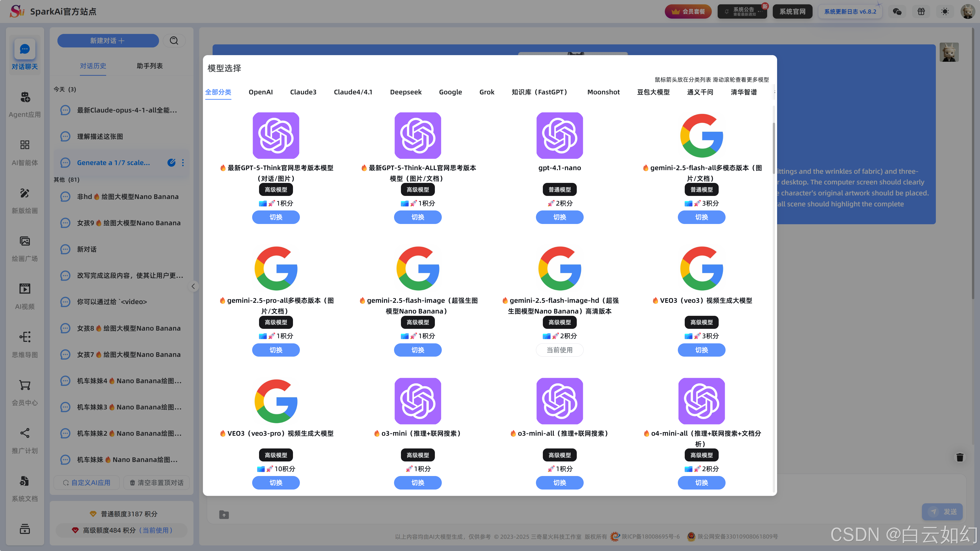Viewport: 980px width, 551px height.
Task: Click the gift box icon in header
Action: click(x=921, y=11)
